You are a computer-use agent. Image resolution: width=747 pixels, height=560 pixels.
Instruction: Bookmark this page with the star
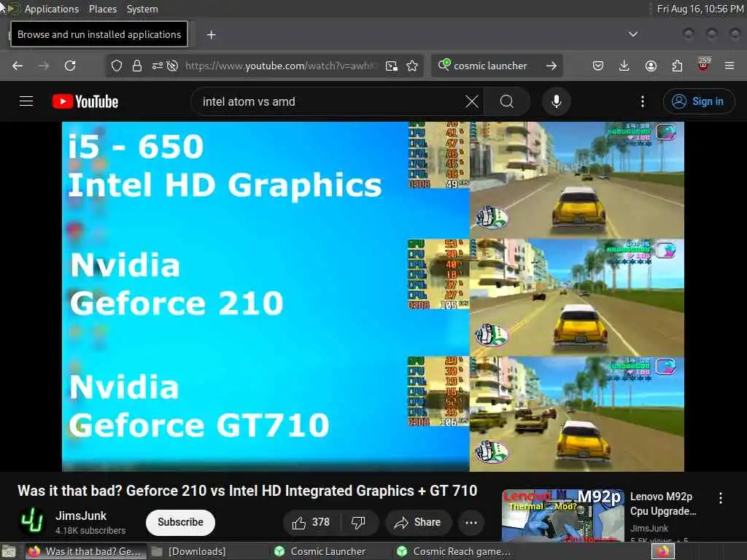(413, 66)
